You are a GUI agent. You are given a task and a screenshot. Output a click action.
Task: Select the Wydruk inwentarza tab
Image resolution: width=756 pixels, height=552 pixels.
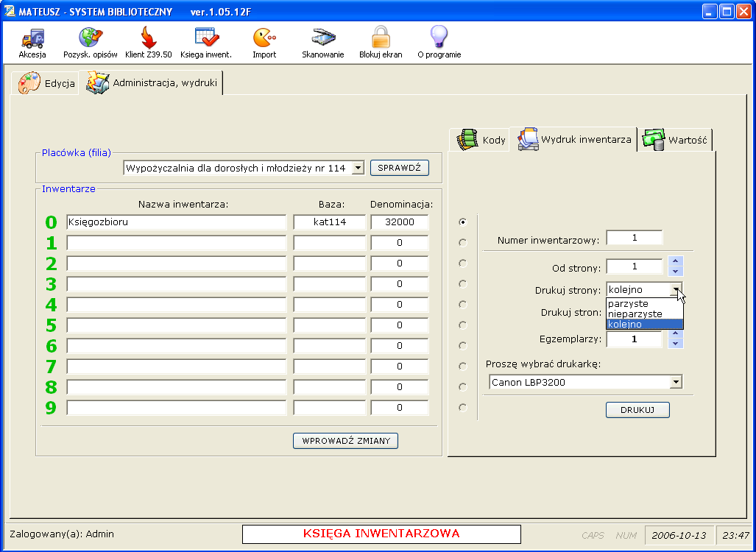point(573,139)
